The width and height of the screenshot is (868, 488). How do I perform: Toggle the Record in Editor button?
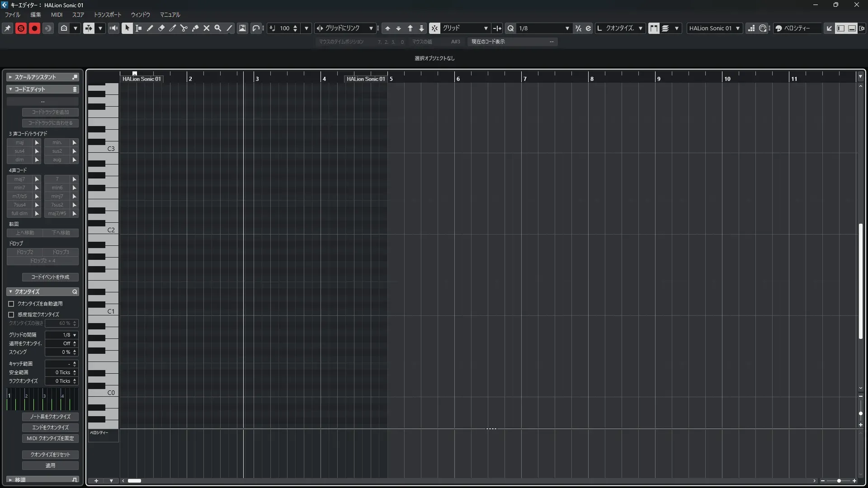pyautogui.click(x=34, y=28)
